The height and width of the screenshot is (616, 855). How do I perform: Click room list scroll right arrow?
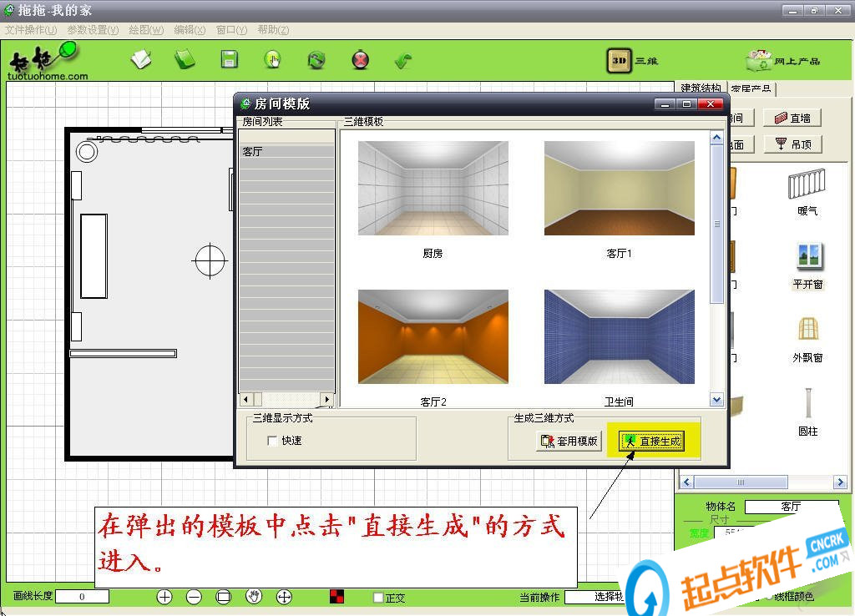[x=327, y=399]
